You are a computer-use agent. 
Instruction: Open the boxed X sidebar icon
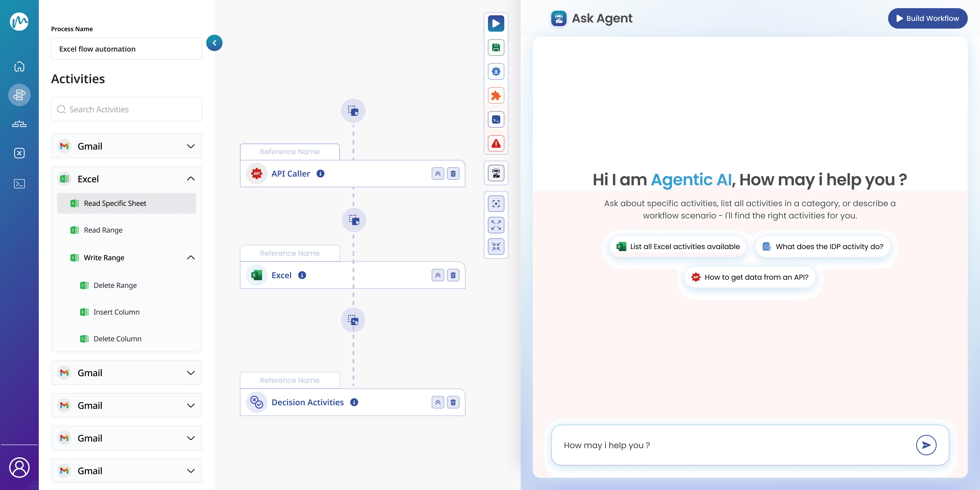[19, 153]
